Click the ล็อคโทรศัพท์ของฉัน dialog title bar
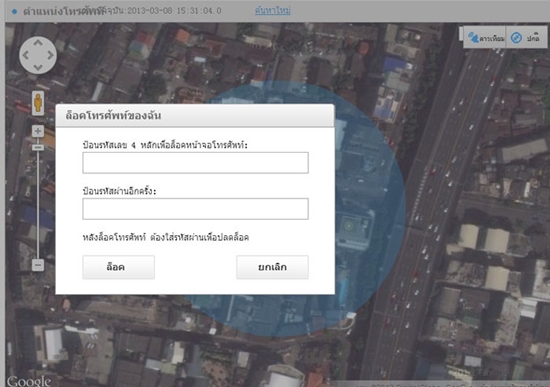This screenshot has height=387, width=550. tap(195, 115)
